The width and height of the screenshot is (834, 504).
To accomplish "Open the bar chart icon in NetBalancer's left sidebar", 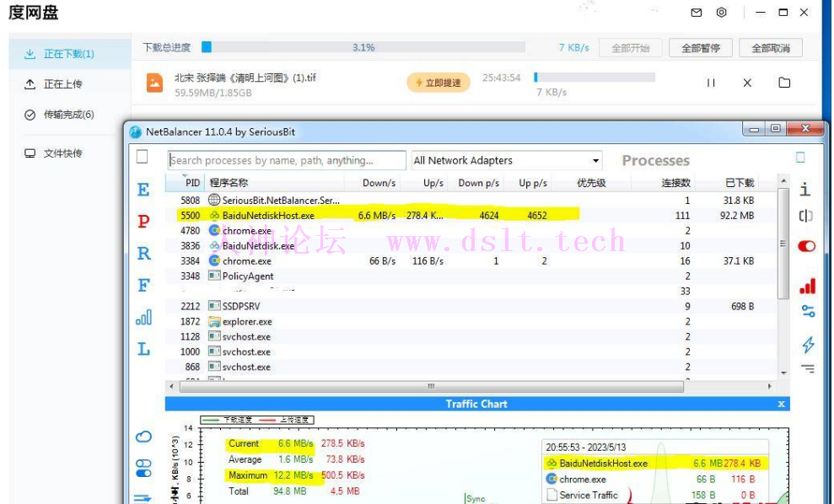I will 143,318.
